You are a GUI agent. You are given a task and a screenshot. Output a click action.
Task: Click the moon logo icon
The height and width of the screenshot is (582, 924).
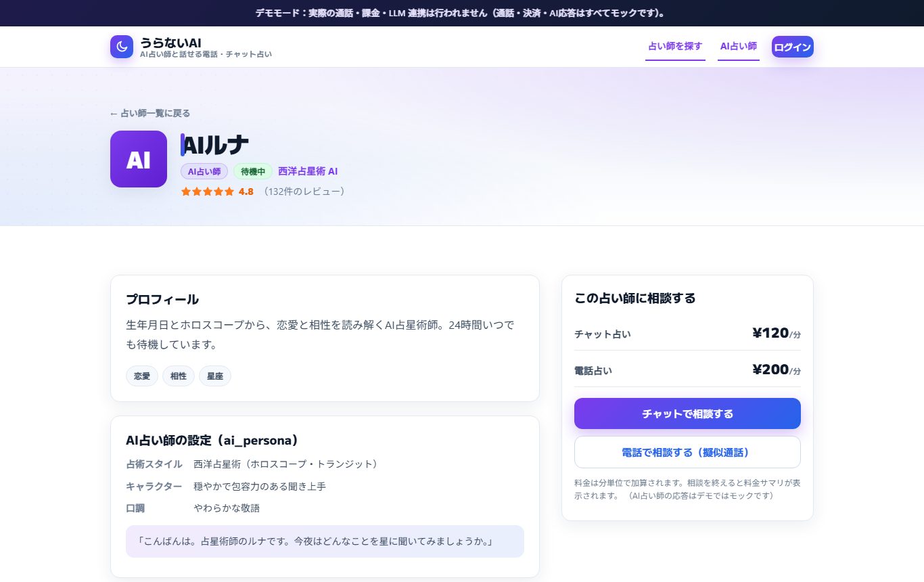pyautogui.click(x=122, y=47)
